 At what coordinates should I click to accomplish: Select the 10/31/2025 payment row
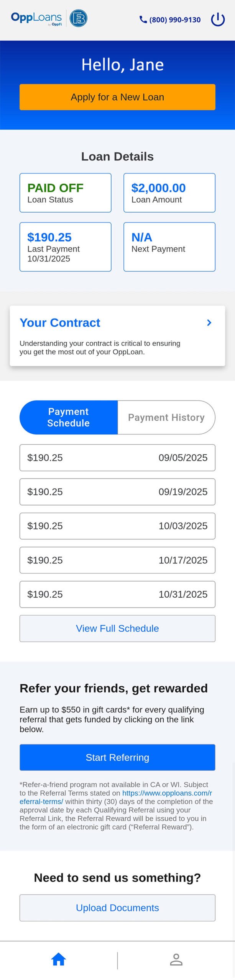[x=117, y=594]
